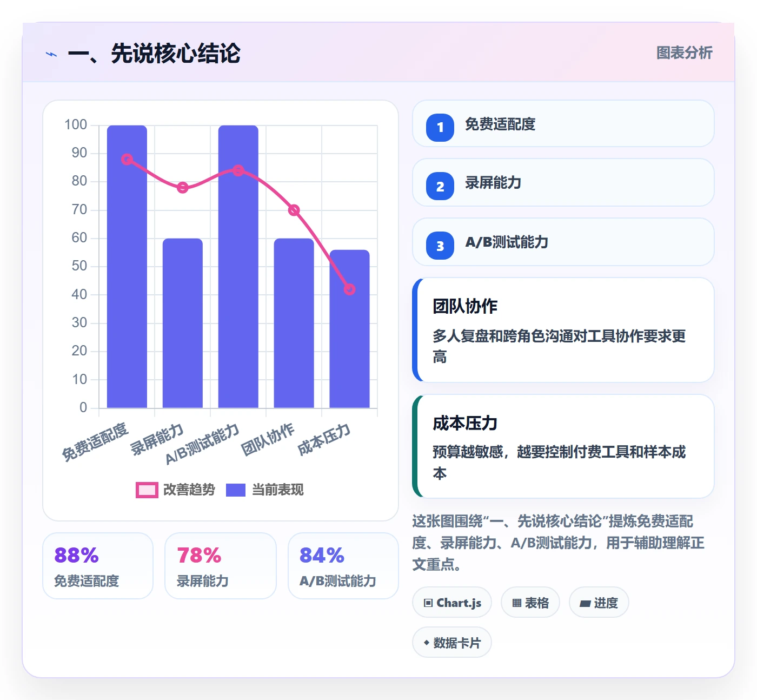Click the 一、先说核心结论 heading
Screen dimensions: 757x700
(154, 54)
